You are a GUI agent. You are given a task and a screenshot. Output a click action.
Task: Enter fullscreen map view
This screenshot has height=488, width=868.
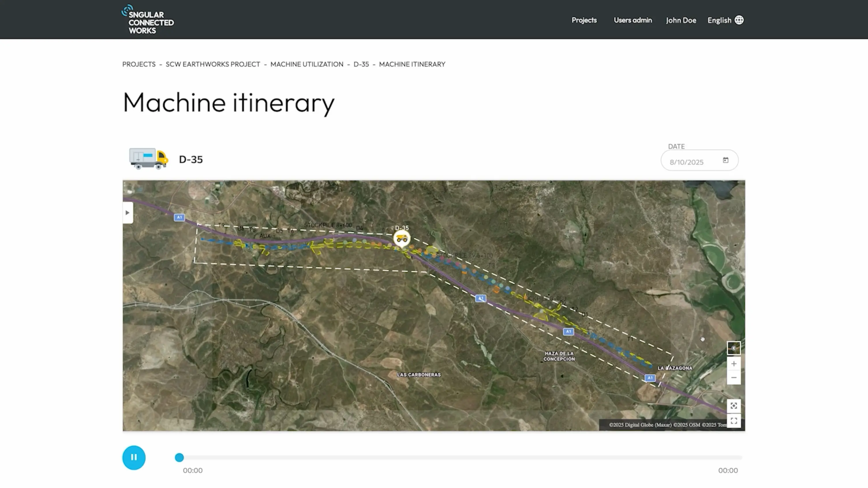734,421
